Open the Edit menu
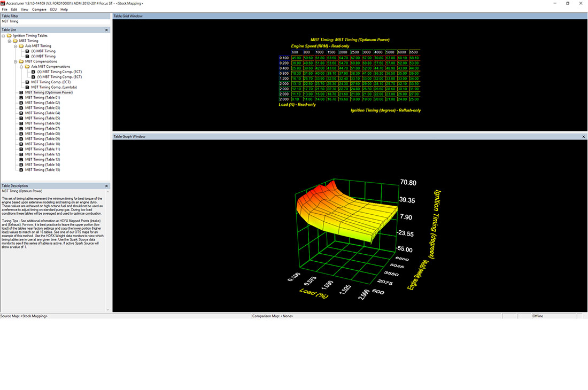The height and width of the screenshot is (390, 588). 14,10
